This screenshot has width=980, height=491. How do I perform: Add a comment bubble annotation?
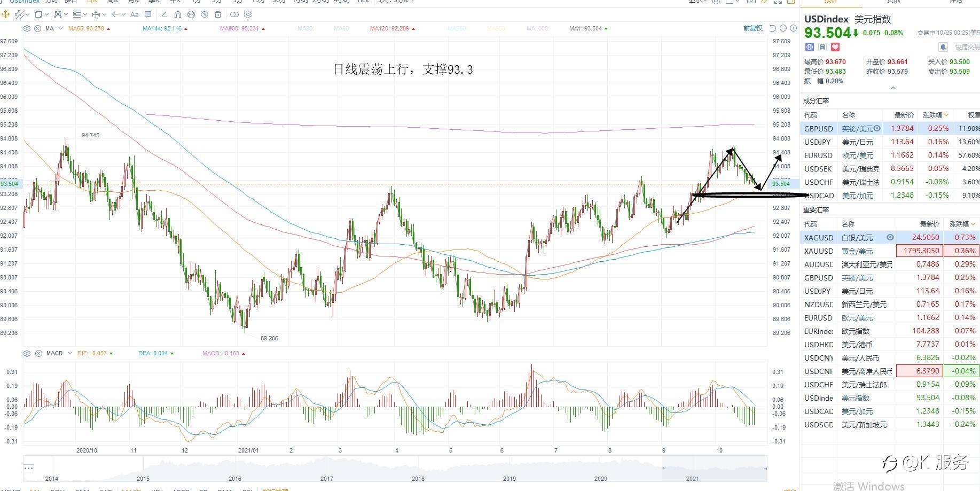coord(148,14)
